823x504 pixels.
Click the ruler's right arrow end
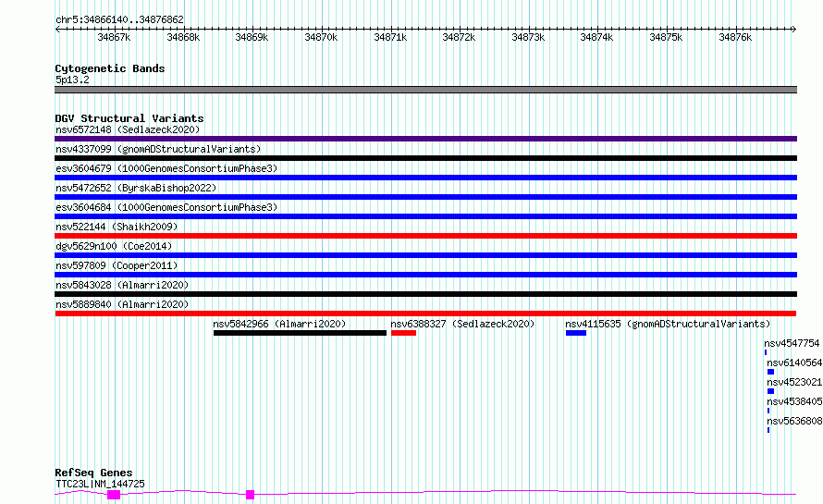(794, 29)
